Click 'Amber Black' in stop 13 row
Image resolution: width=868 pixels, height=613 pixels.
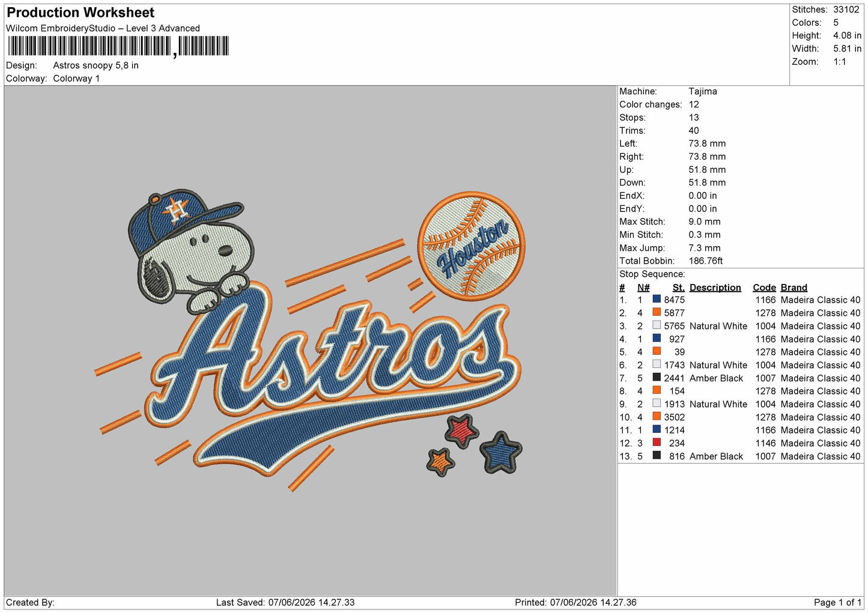pos(716,456)
